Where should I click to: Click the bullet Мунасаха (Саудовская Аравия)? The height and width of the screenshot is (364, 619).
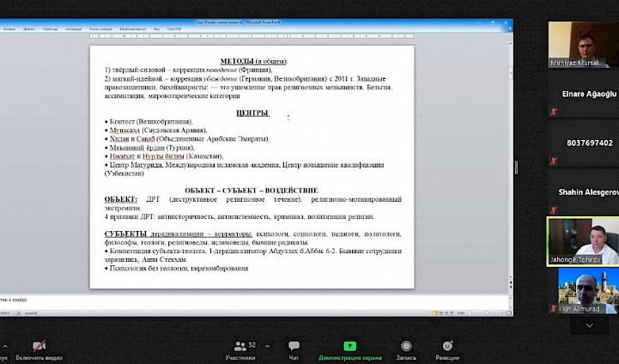156,130
